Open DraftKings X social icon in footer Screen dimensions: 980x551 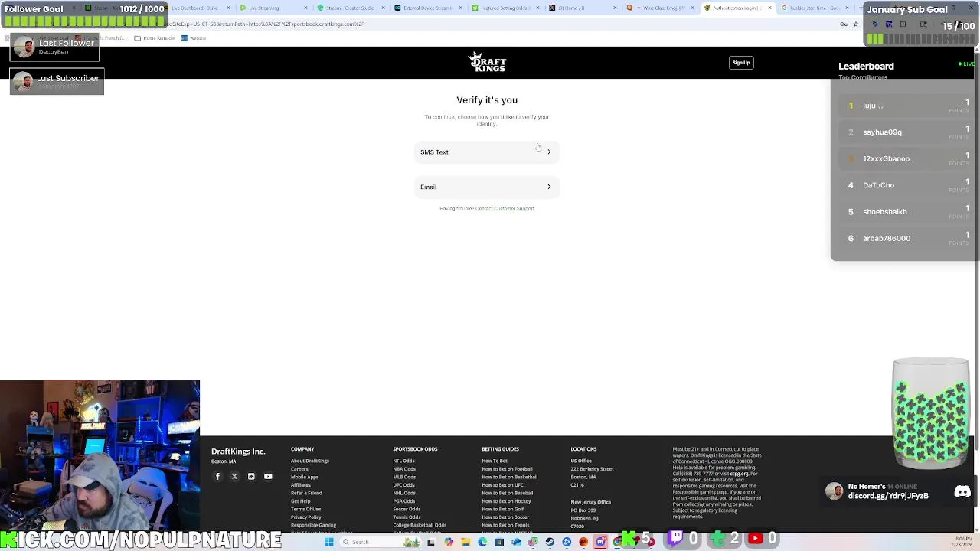[234, 477]
